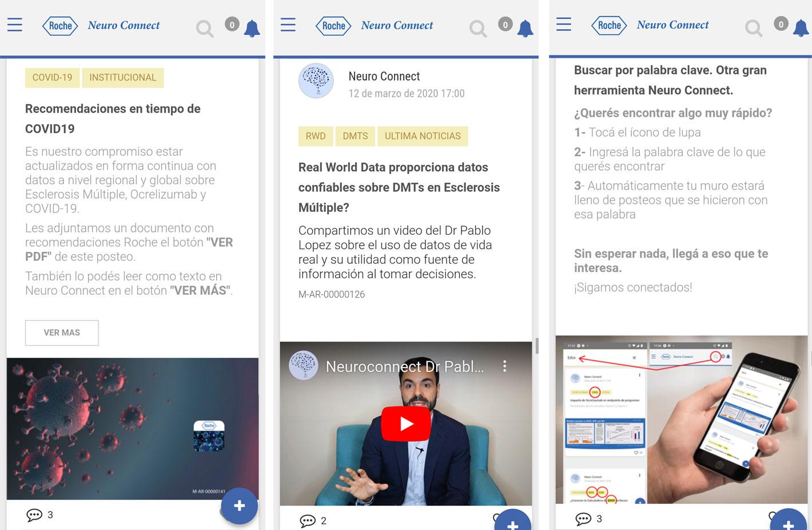Tap blue plus button in left screen

pos(240,506)
